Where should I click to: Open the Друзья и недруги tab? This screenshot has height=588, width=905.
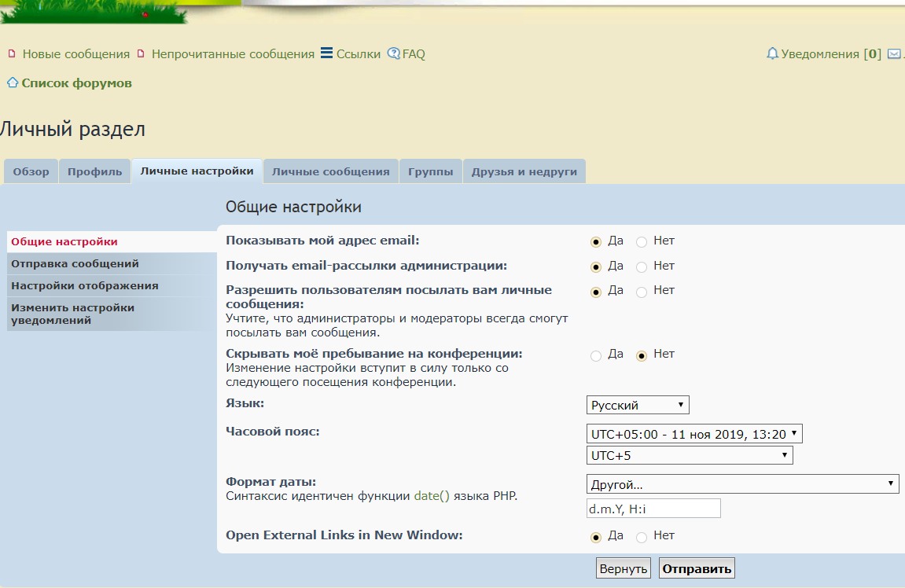pyautogui.click(x=524, y=171)
